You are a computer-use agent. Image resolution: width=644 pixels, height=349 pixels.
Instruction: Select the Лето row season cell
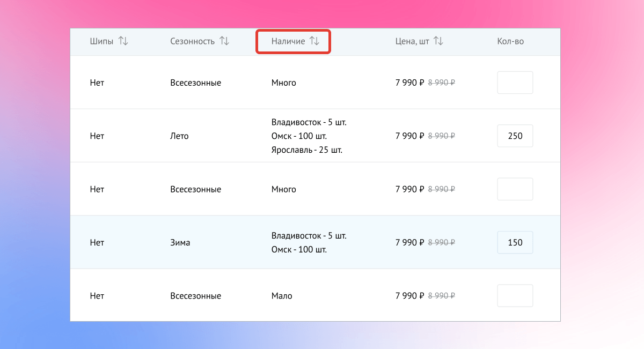[x=179, y=136]
